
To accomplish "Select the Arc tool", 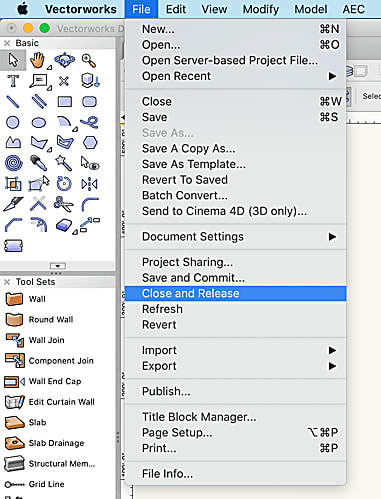I will pyautogui.click(x=64, y=122).
